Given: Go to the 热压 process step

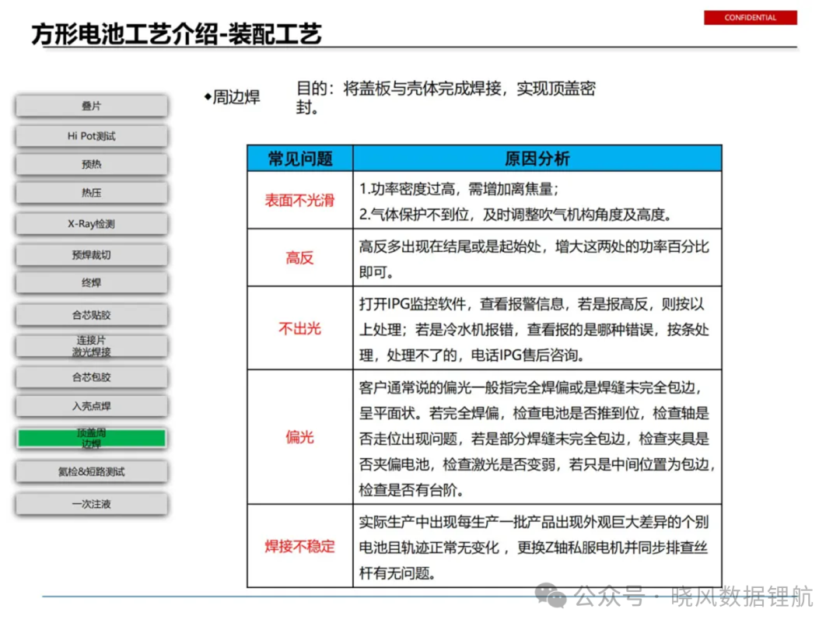Looking at the screenshot, I should (x=91, y=193).
